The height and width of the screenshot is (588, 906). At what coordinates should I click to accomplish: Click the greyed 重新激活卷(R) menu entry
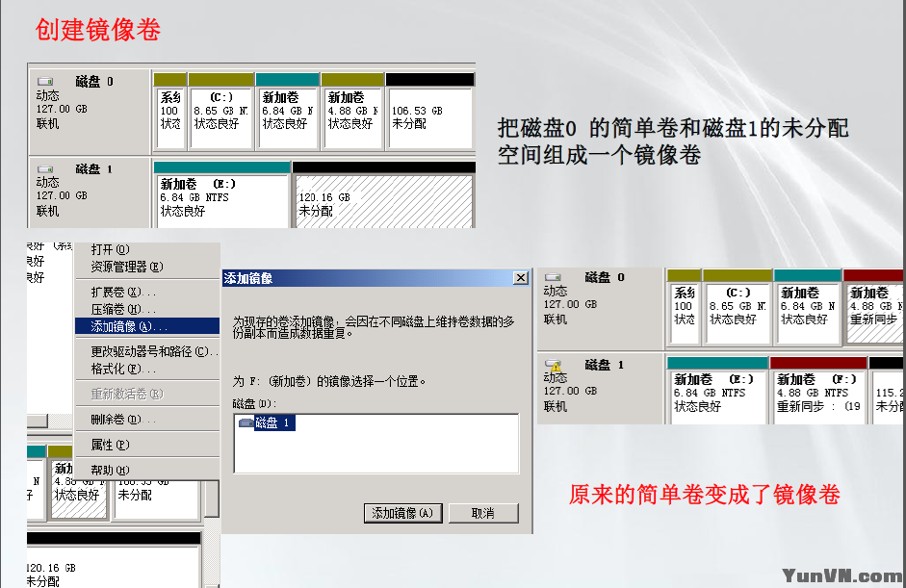[126, 394]
